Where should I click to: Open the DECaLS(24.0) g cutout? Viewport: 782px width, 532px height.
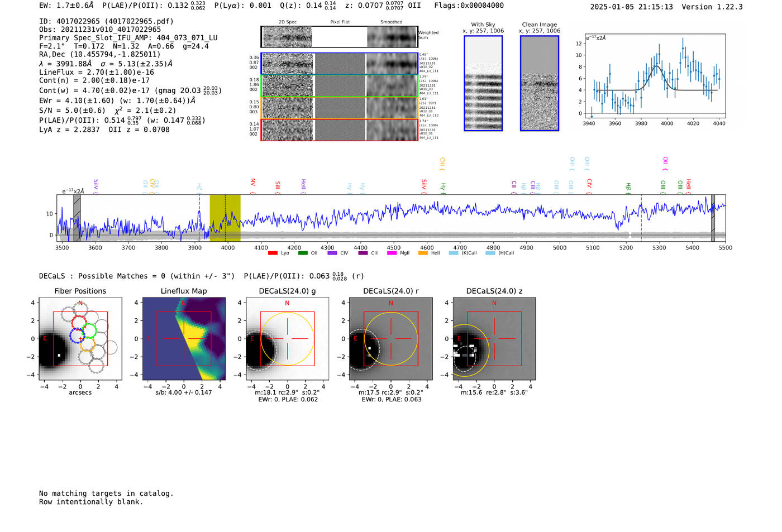point(287,339)
